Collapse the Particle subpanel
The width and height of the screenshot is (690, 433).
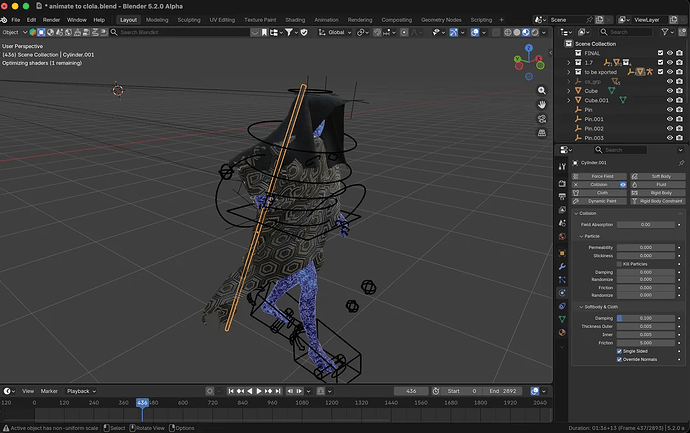coord(581,236)
